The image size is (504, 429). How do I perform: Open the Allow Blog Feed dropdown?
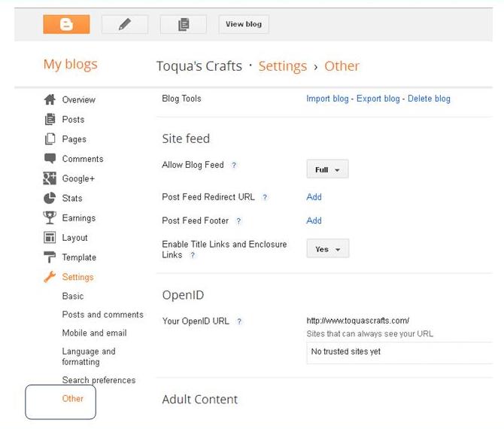[327, 170]
